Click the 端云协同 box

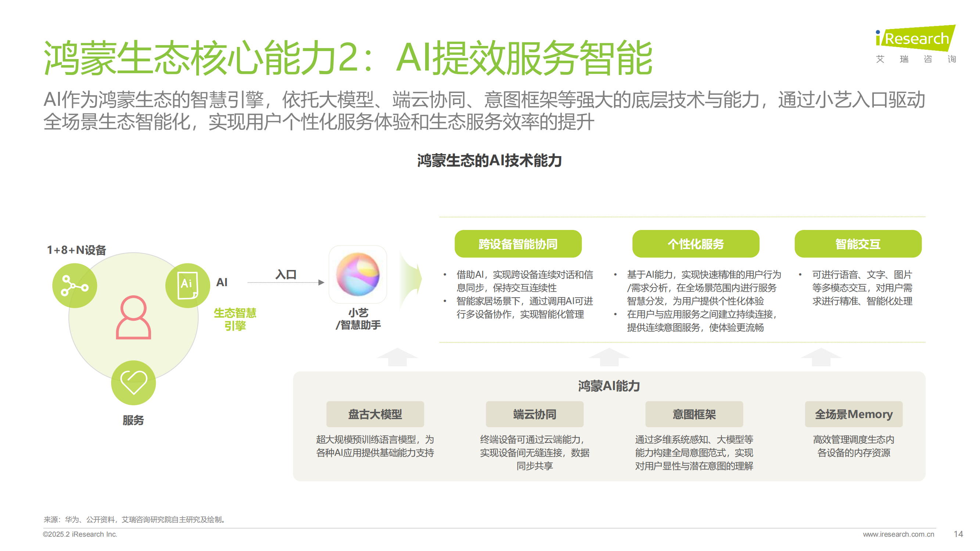pyautogui.click(x=535, y=414)
